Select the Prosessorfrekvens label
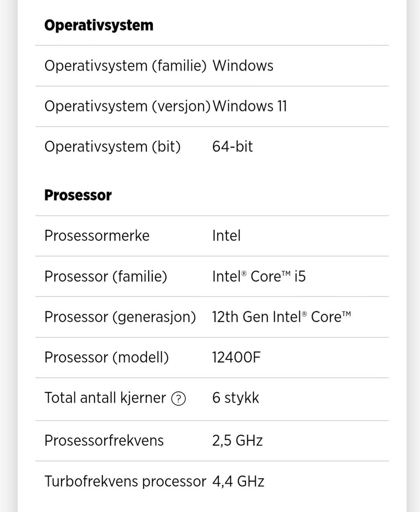This screenshot has height=512, width=420. tap(104, 440)
